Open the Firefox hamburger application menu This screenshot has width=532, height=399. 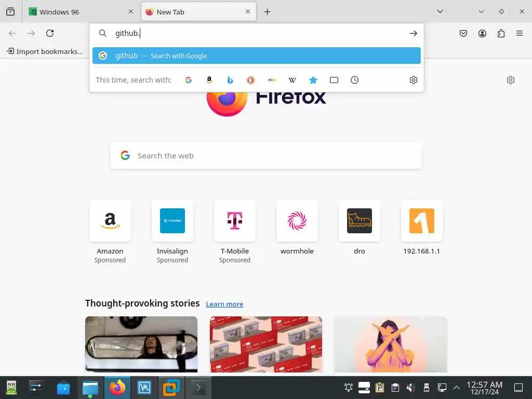point(520,33)
